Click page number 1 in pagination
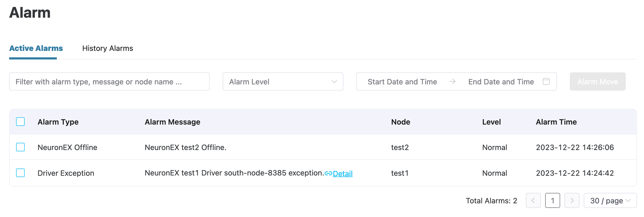Screen dimensions: 644x217 coord(552,200)
